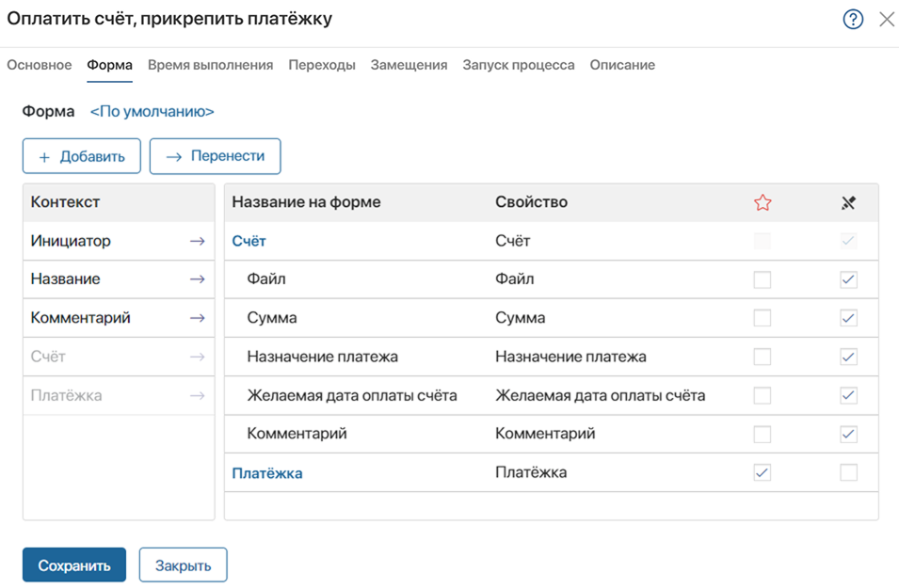899x588 pixels.
Task: Click disabled required checkbox in Счёт row
Action: pos(762,241)
